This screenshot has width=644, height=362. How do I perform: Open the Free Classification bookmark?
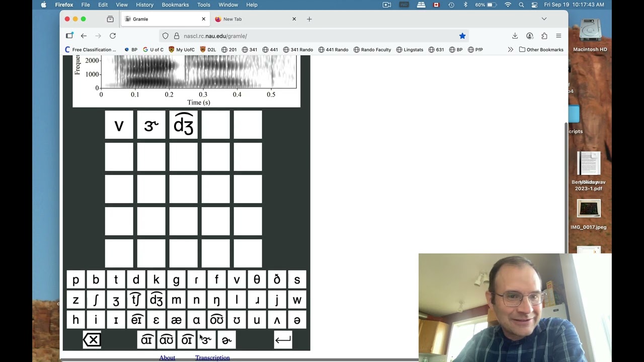(x=91, y=49)
